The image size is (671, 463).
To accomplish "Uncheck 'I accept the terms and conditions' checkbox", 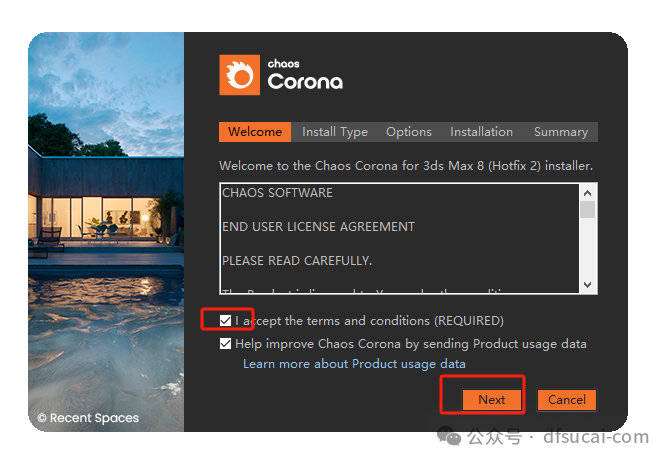I will 225,321.
